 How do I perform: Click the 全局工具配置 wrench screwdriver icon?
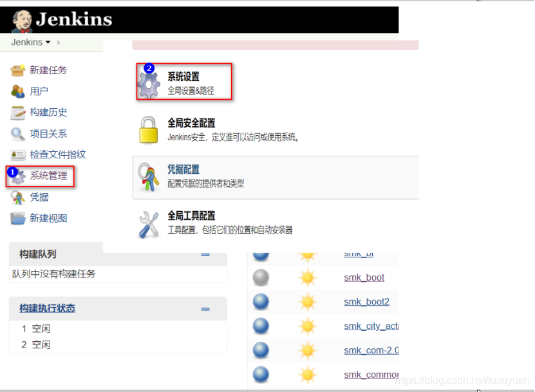(149, 225)
